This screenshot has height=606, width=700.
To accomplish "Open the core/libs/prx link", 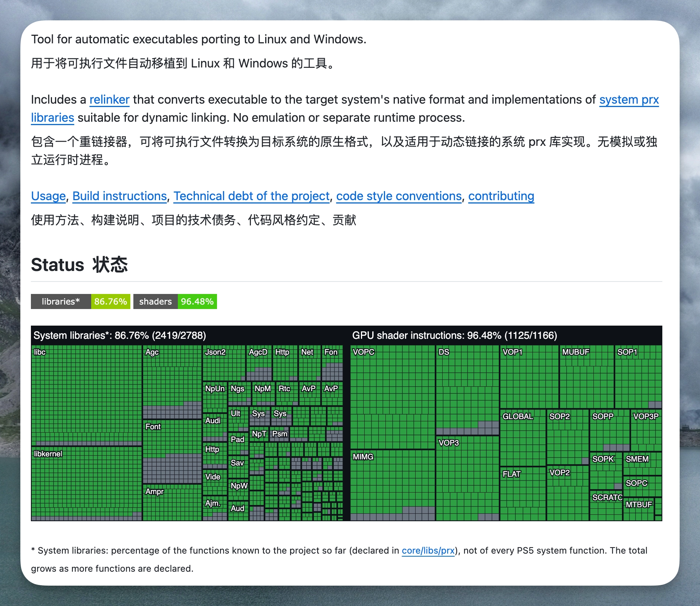I will pyautogui.click(x=428, y=551).
